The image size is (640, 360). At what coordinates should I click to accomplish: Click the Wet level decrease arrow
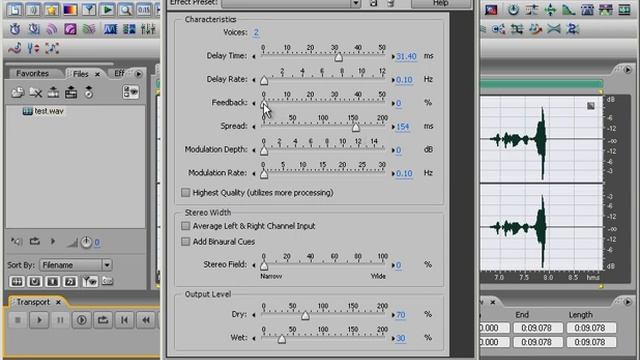[x=254, y=338]
